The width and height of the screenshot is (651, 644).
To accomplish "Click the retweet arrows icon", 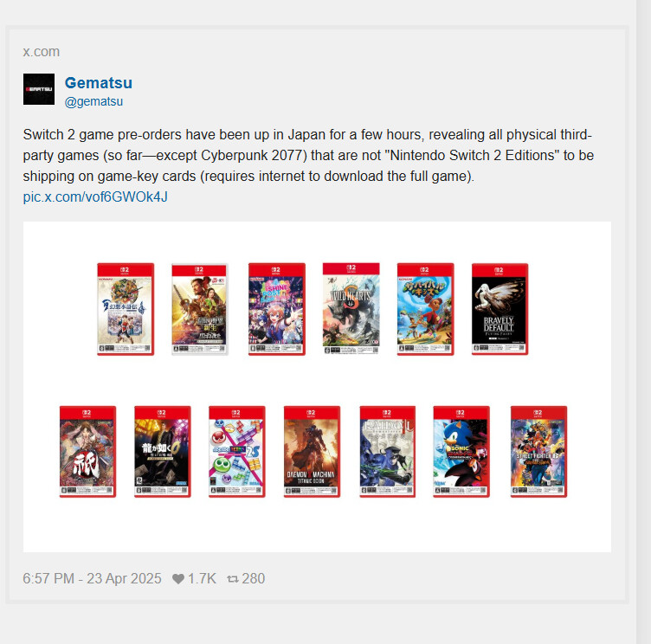I will pyautogui.click(x=233, y=579).
